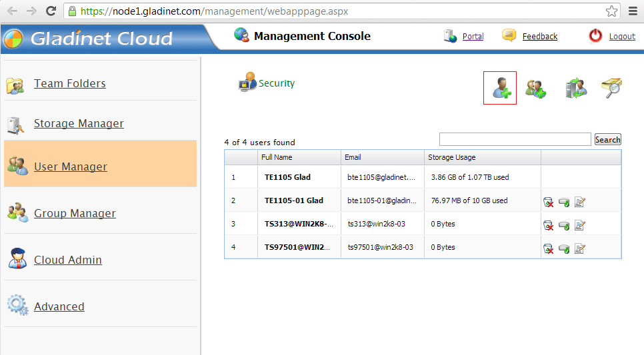Viewport: 644px width, 355px height.
Task: Click email bte1105@gladinet....
Action: 381,177
